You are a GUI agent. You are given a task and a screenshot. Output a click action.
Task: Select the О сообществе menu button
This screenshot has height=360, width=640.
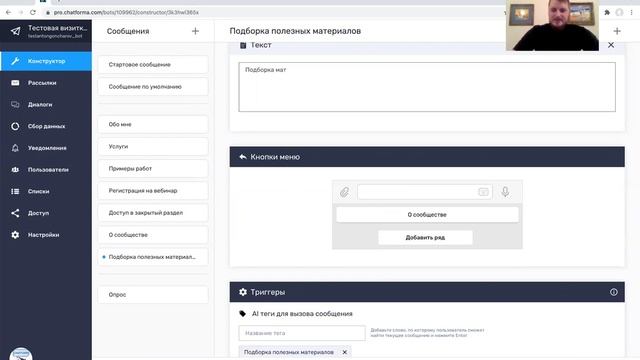(x=427, y=215)
